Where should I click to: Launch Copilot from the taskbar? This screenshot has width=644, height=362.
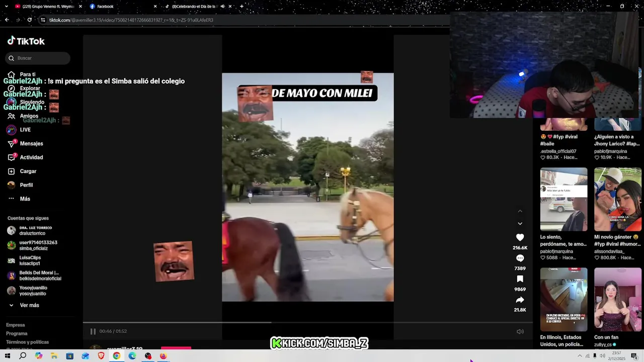(x=39, y=356)
